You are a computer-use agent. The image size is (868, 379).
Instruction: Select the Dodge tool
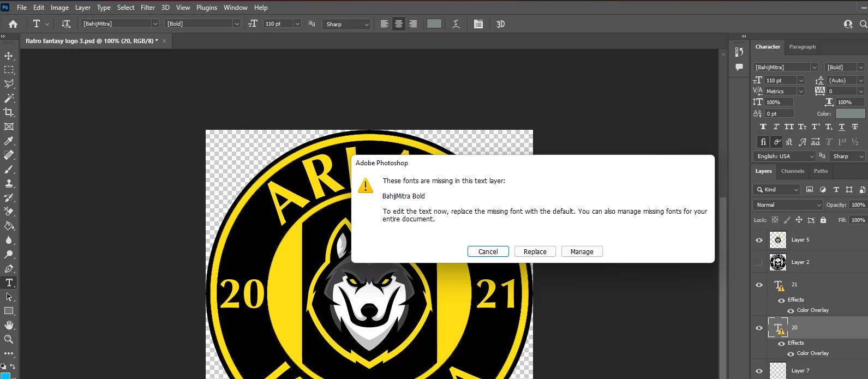(x=9, y=254)
